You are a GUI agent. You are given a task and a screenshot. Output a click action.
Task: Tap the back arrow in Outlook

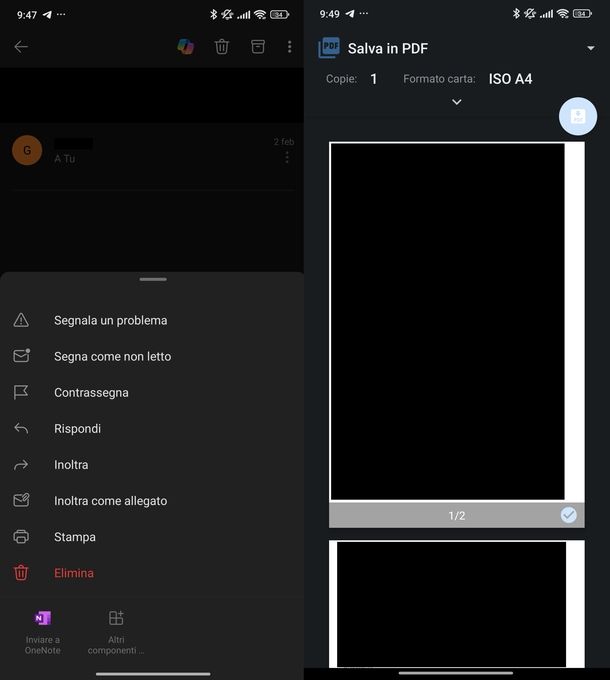(x=21, y=47)
